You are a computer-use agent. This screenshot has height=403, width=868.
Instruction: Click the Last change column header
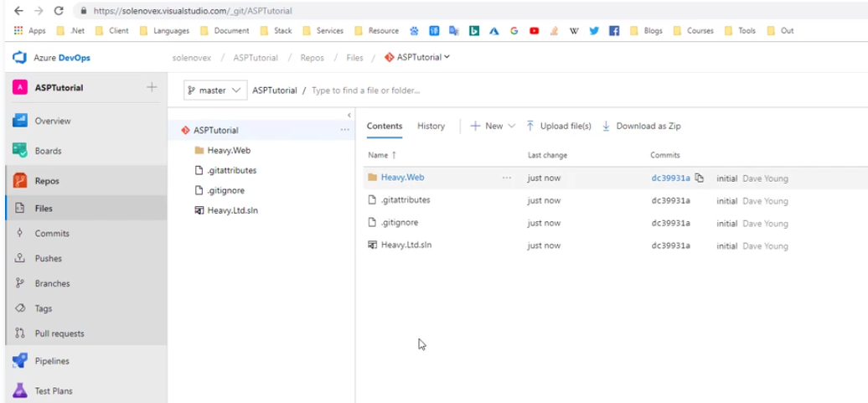547,155
